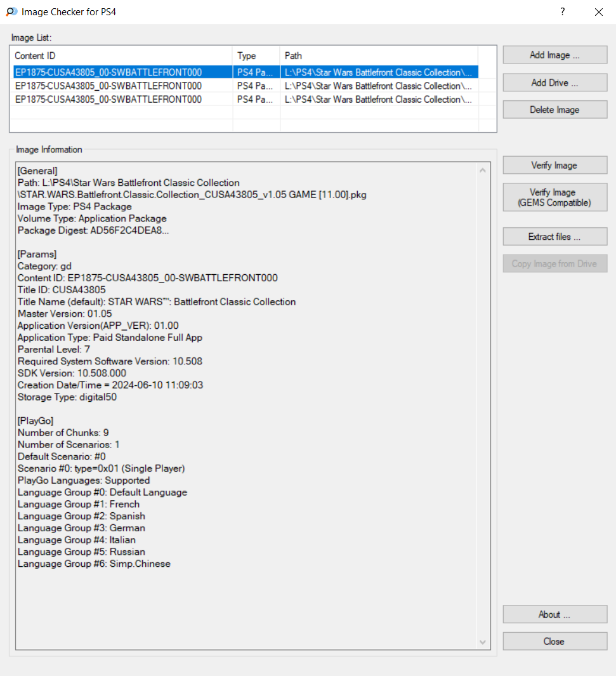This screenshot has height=676, width=616.
Task: Click the Path column header
Action: (379, 56)
